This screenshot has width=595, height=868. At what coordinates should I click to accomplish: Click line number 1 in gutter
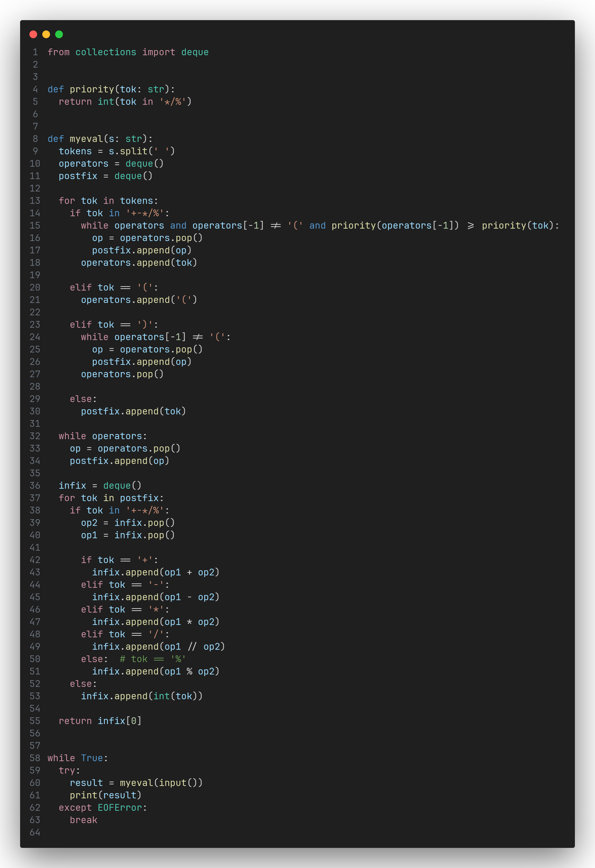(x=35, y=52)
